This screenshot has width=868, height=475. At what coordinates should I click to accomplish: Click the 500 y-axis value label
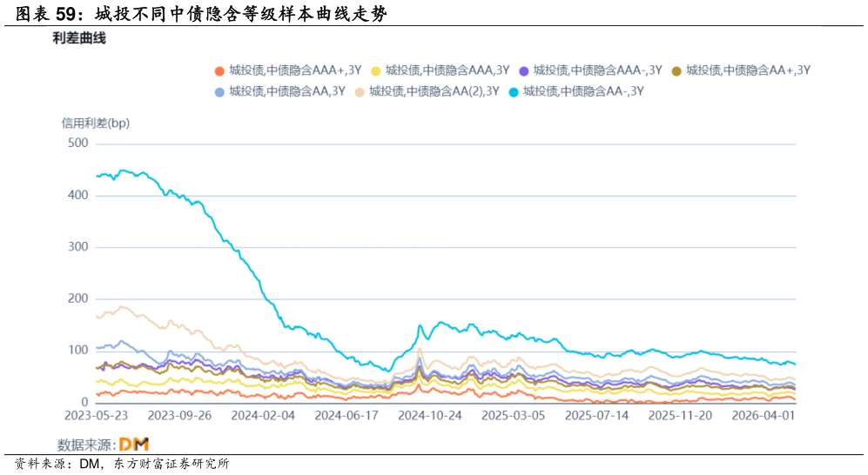click(x=78, y=144)
